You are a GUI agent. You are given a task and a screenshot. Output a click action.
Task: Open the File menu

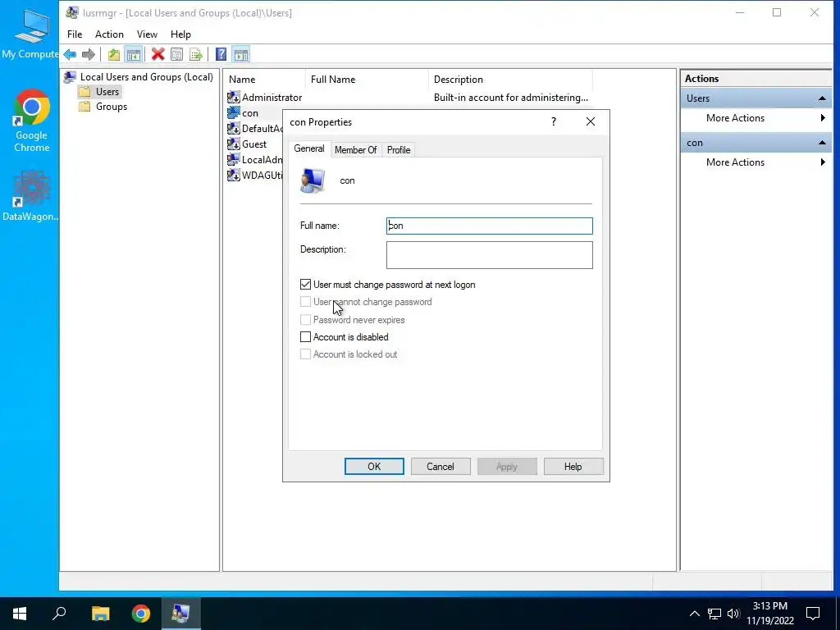(75, 34)
